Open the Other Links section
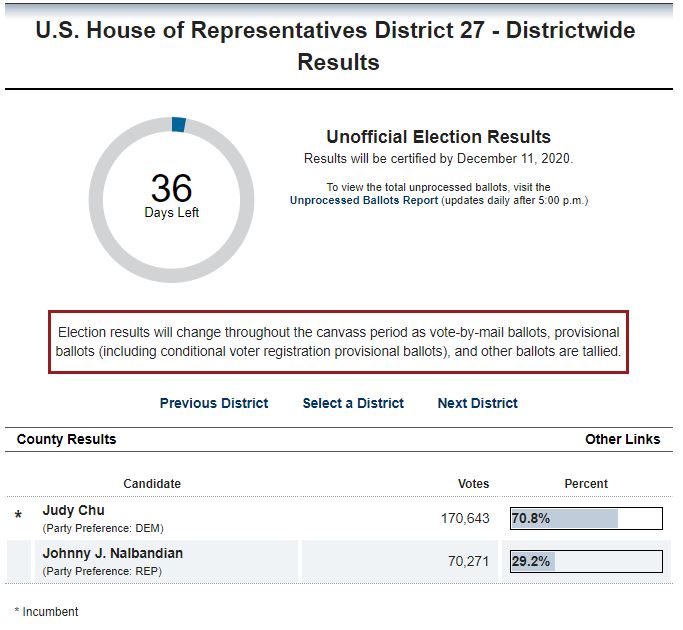The height and width of the screenshot is (630, 683). point(622,439)
